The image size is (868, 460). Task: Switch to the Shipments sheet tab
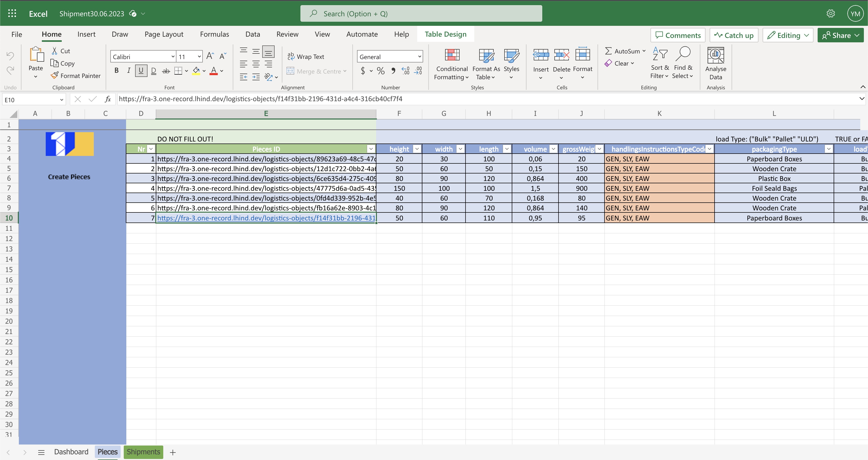tap(143, 452)
